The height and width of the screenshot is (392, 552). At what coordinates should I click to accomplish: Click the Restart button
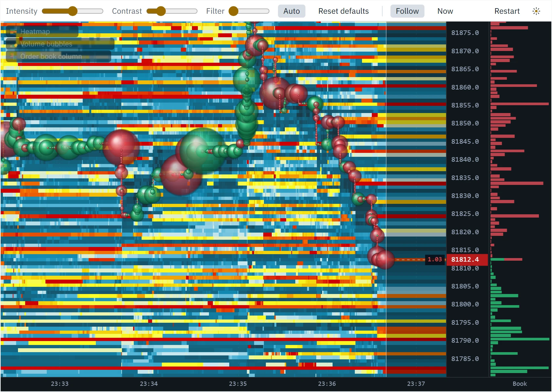point(507,11)
